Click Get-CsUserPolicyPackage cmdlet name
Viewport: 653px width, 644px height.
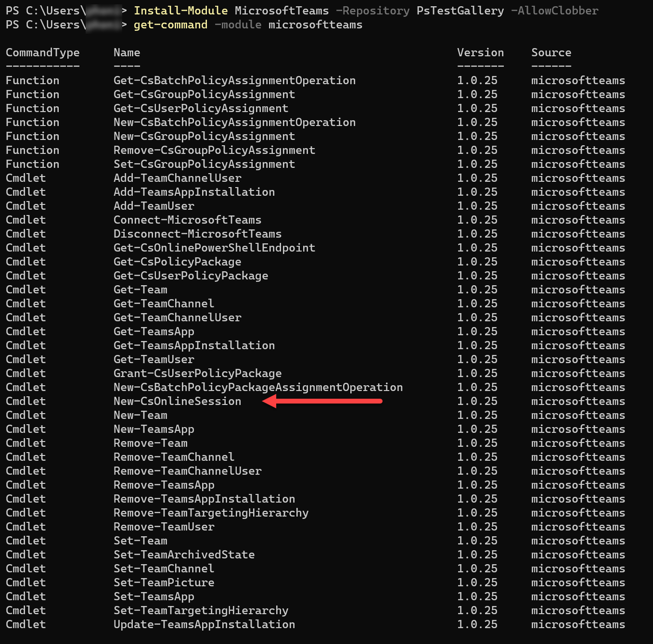[x=191, y=276]
